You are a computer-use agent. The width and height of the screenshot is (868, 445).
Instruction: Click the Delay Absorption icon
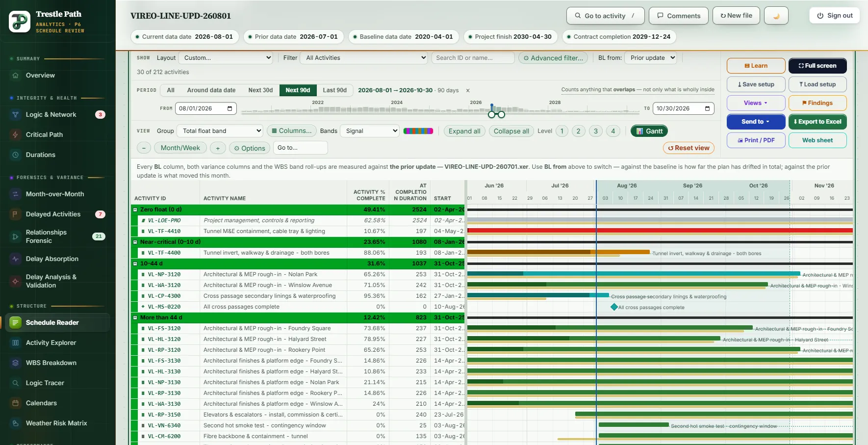tap(16, 259)
